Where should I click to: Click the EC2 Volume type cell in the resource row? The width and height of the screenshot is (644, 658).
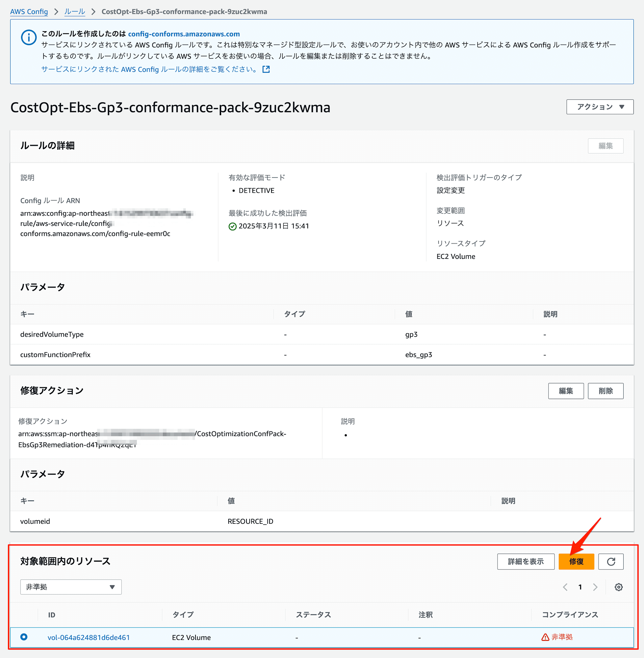191,637
